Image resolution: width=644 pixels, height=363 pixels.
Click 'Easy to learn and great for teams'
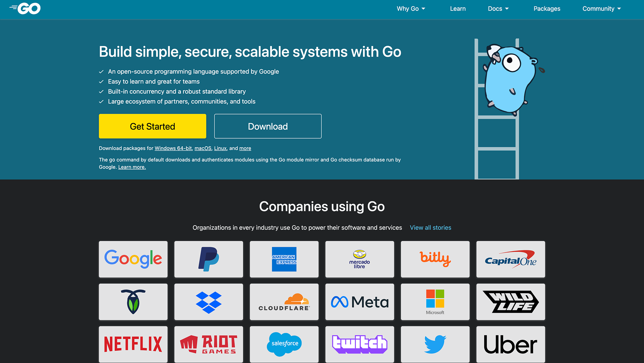(154, 82)
